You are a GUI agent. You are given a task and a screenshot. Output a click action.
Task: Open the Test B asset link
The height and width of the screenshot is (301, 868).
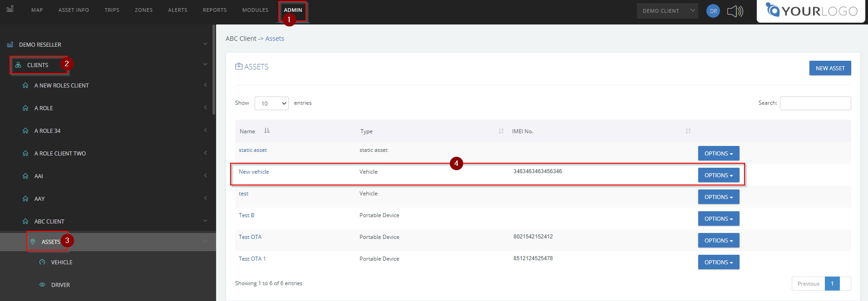tap(247, 215)
